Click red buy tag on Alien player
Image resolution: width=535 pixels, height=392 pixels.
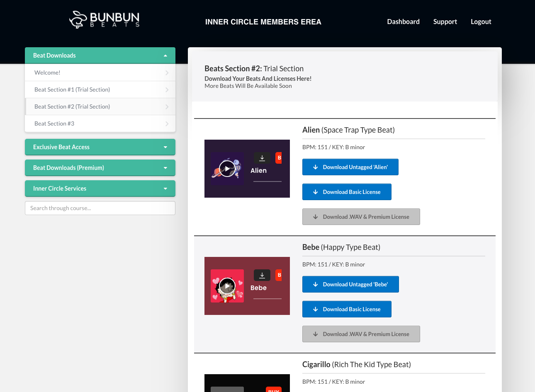[279, 158]
